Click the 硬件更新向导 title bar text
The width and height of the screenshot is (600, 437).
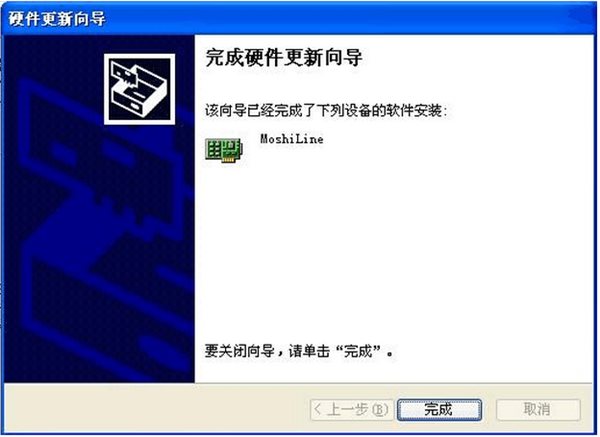57,19
